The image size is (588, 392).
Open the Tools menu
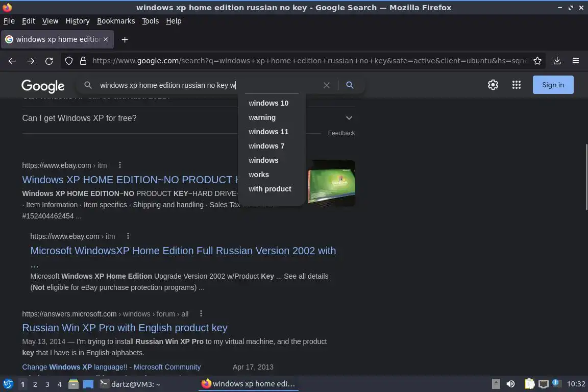[x=151, y=21]
